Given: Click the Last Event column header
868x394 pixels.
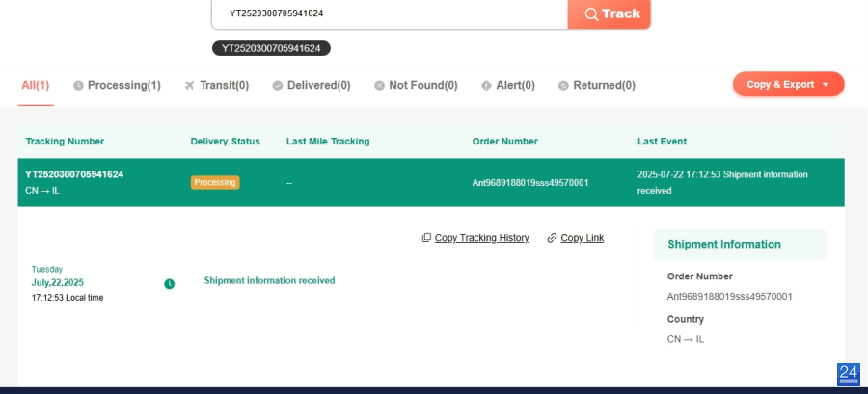Looking at the screenshot, I should [662, 142].
